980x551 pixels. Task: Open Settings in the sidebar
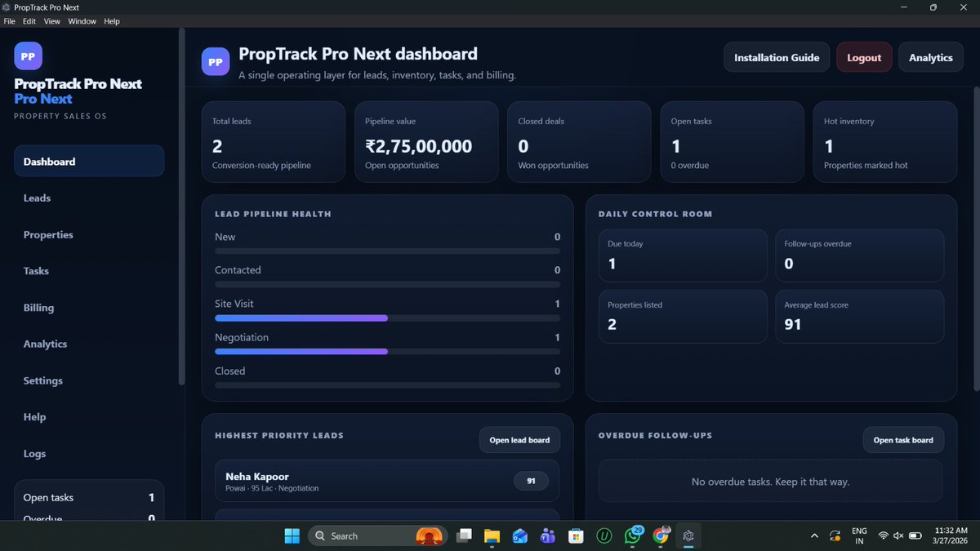tap(89, 380)
